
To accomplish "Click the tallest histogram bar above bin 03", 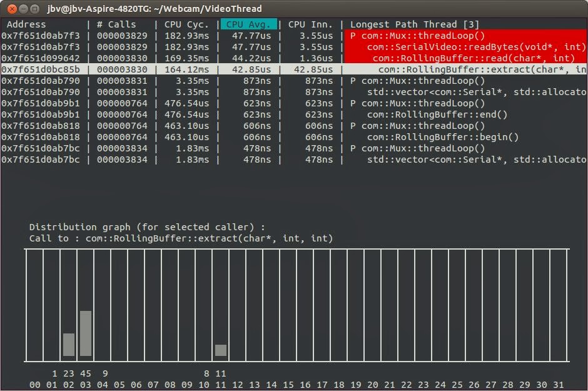I will click(x=86, y=335).
